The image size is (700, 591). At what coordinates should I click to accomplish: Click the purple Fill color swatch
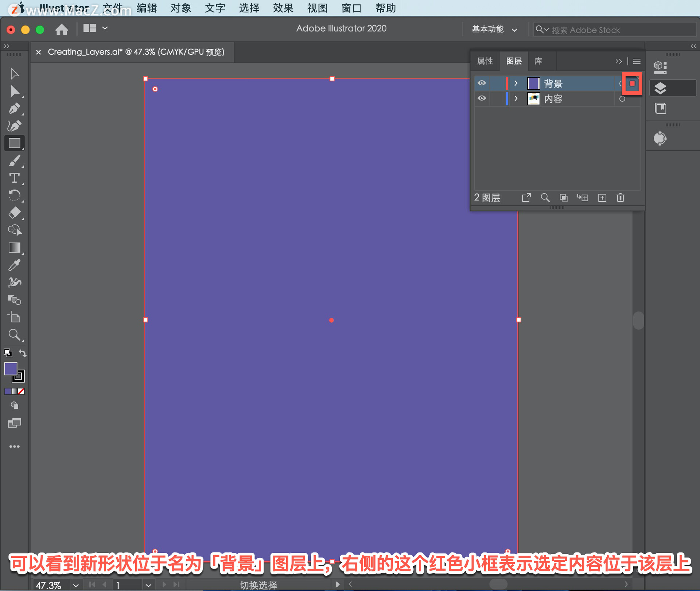(11, 369)
